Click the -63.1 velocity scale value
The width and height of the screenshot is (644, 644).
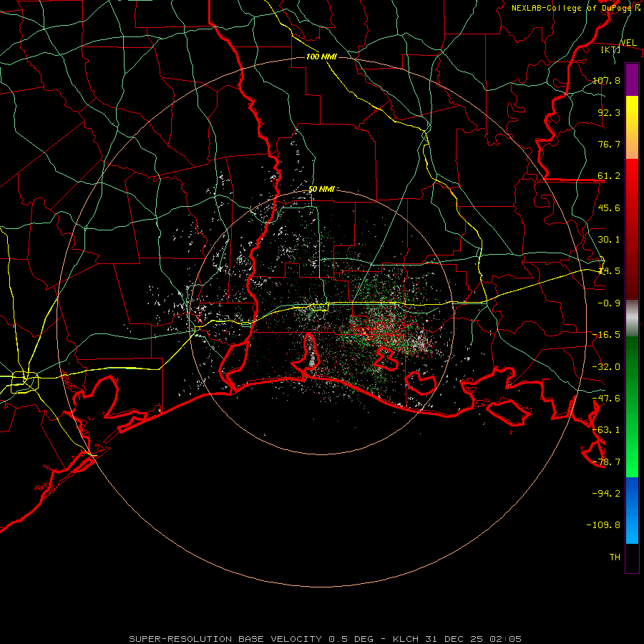pyautogui.click(x=606, y=430)
